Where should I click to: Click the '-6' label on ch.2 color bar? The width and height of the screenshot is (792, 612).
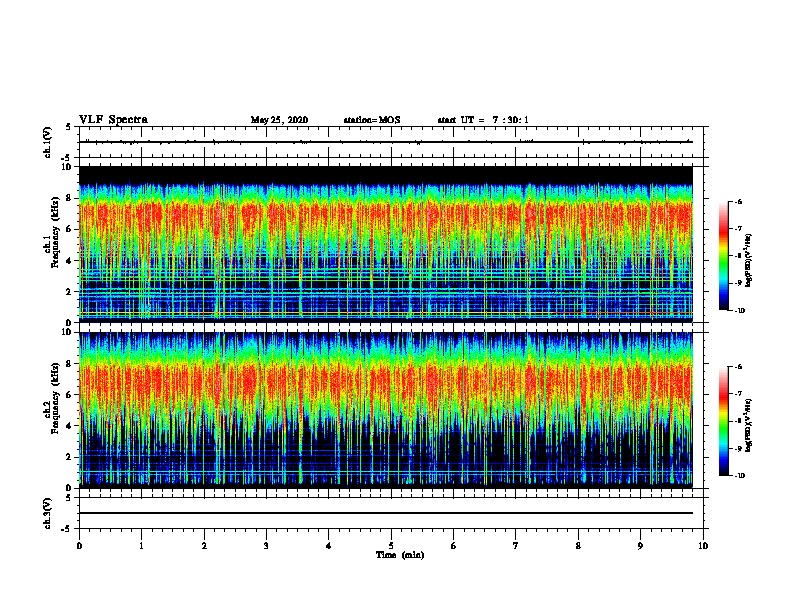738,367
